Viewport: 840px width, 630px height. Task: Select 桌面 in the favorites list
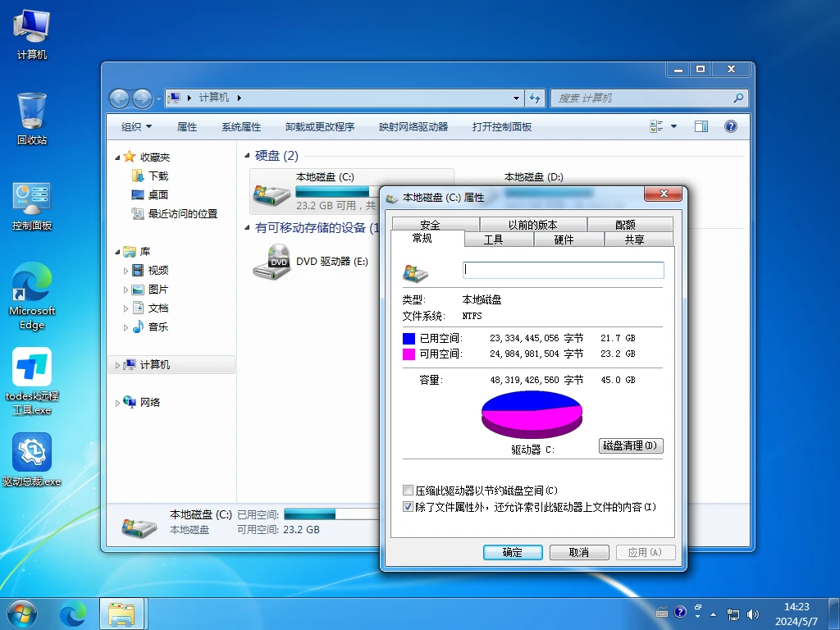[x=158, y=194]
